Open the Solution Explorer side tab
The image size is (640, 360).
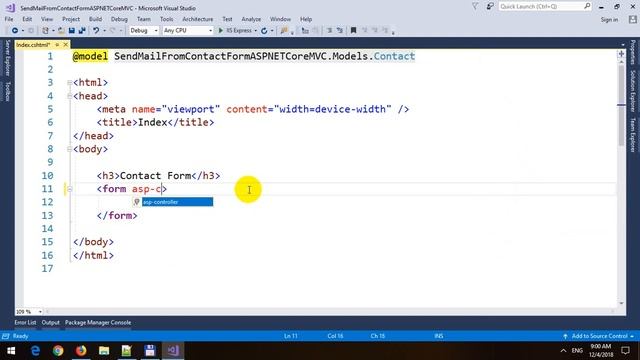[x=633, y=91]
